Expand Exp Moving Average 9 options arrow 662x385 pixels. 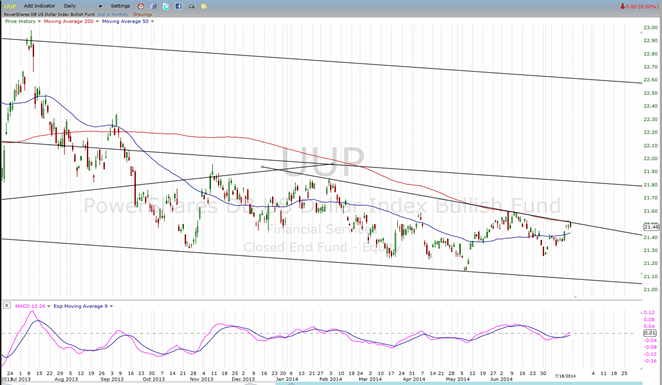click(111, 306)
